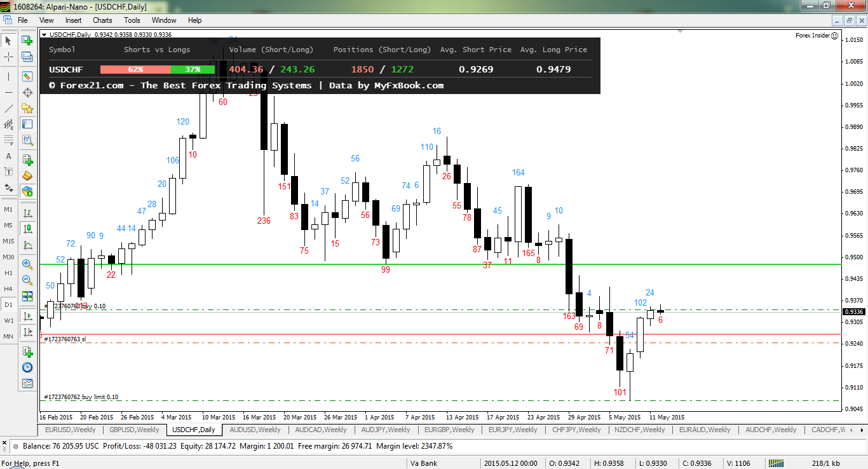Select the Text tool (letter A)

(8, 156)
